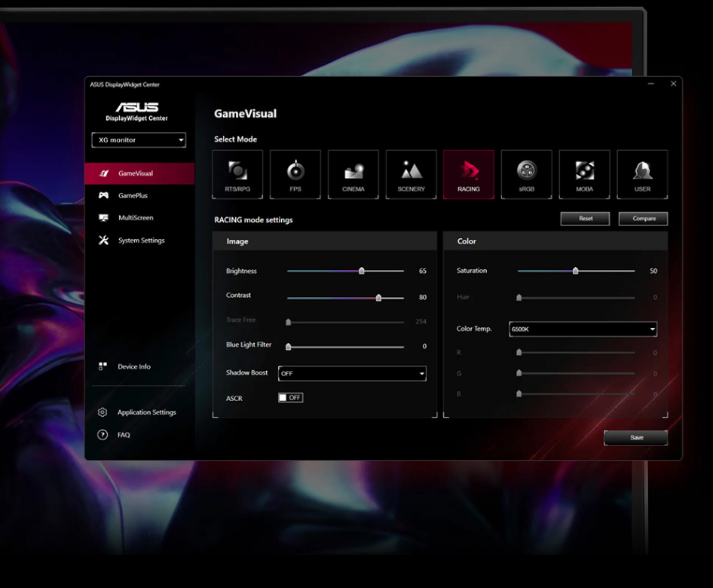713x588 pixels.
Task: Open the GamePlus menu item
Action: coord(133,196)
